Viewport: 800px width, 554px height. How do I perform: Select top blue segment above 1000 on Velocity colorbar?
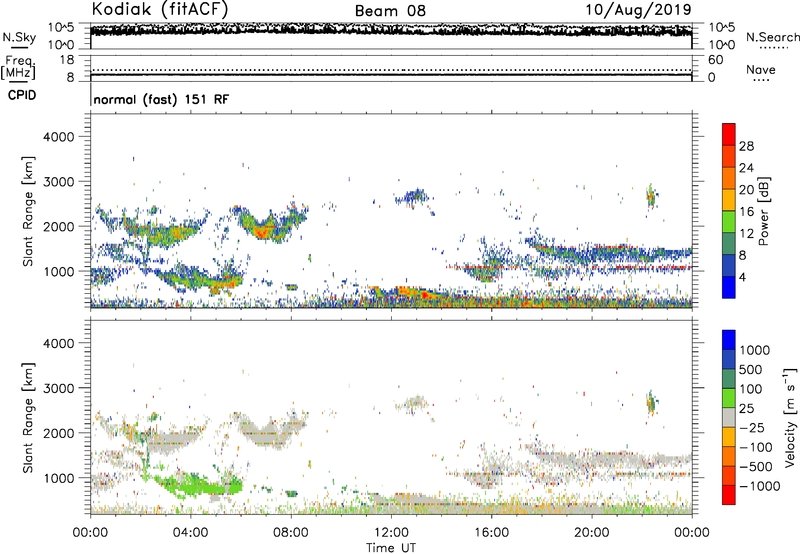pyautogui.click(x=729, y=339)
